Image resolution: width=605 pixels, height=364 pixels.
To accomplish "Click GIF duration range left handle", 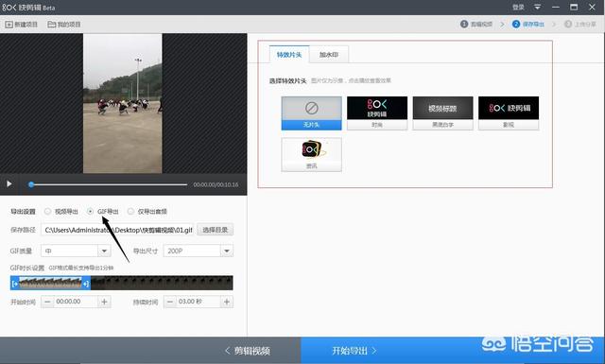I will [15, 284].
